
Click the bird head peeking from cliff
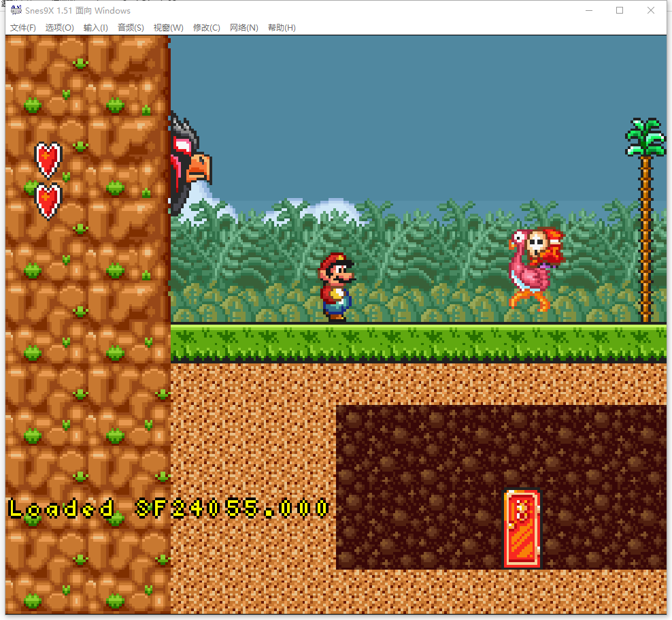tap(190, 164)
